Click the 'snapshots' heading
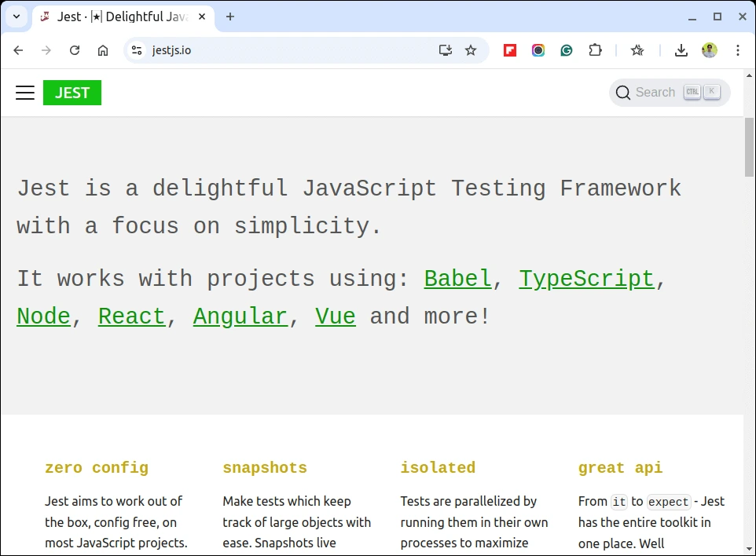756x556 pixels. [265, 468]
